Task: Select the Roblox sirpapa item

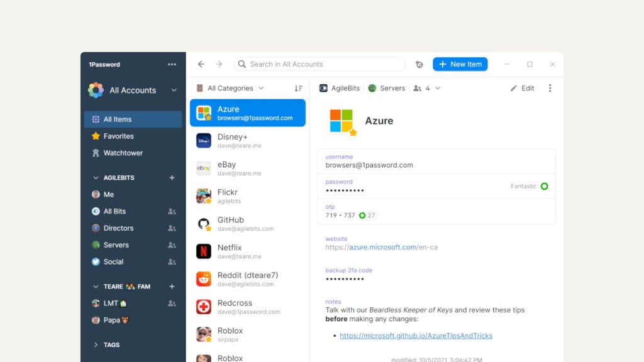Action: [x=248, y=334]
